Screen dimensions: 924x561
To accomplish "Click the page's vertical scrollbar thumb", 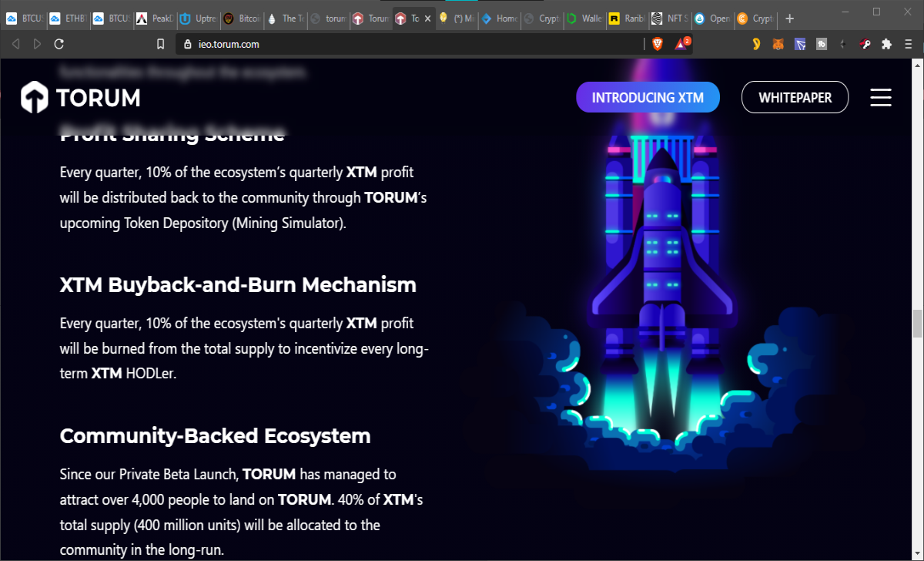I will pos(917,324).
